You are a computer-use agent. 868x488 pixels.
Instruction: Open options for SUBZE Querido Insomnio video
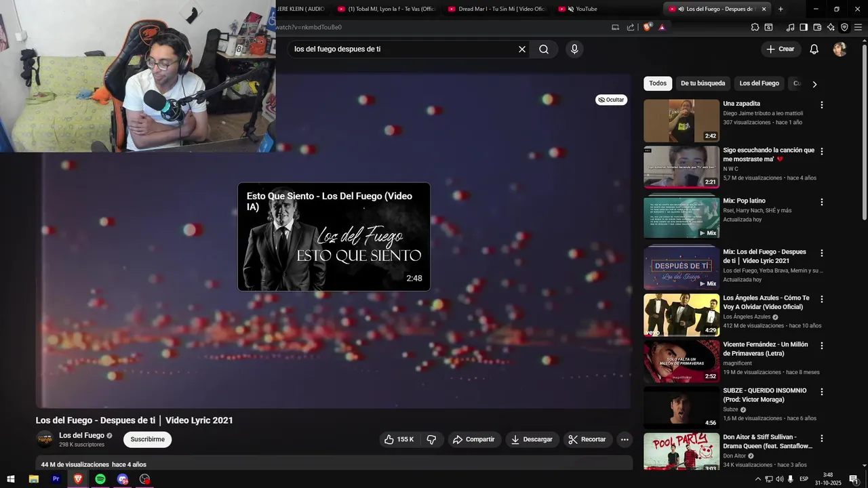point(822,392)
